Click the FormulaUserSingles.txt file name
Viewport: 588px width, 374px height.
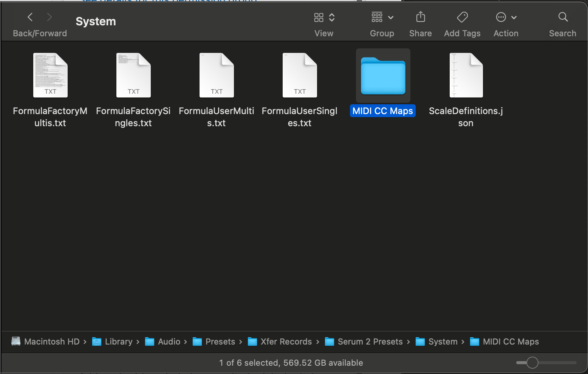[x=300, y=117]
